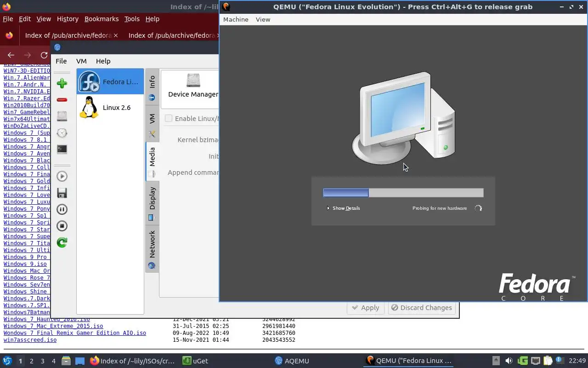Open the Windows_9.iso link in Firefox
The height and width of the screenshot is (368, 588).
click(x=25, y=264)
